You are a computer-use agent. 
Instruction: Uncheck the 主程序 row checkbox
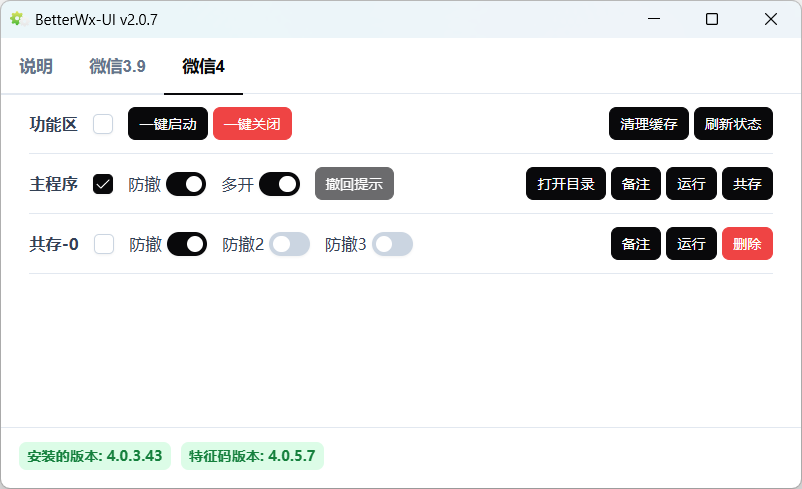click(x=103, y=184)
